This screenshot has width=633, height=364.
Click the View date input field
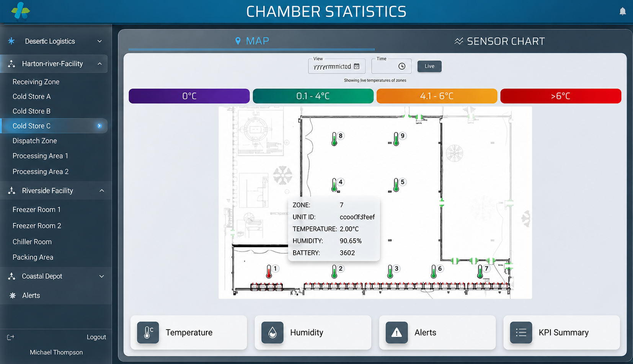coord(337,66)
